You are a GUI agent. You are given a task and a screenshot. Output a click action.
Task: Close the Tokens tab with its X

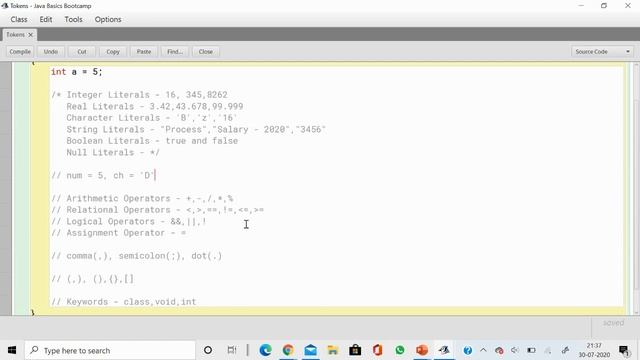[x=31, y=35]
